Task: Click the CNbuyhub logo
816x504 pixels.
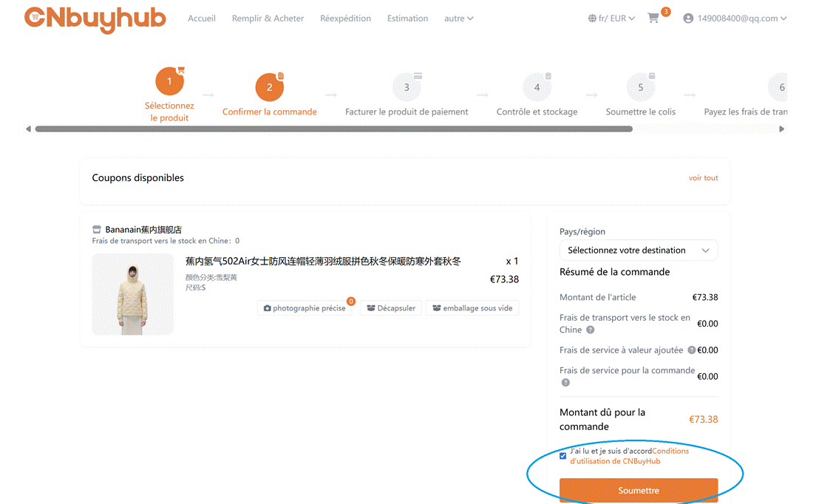Action: 95,18
